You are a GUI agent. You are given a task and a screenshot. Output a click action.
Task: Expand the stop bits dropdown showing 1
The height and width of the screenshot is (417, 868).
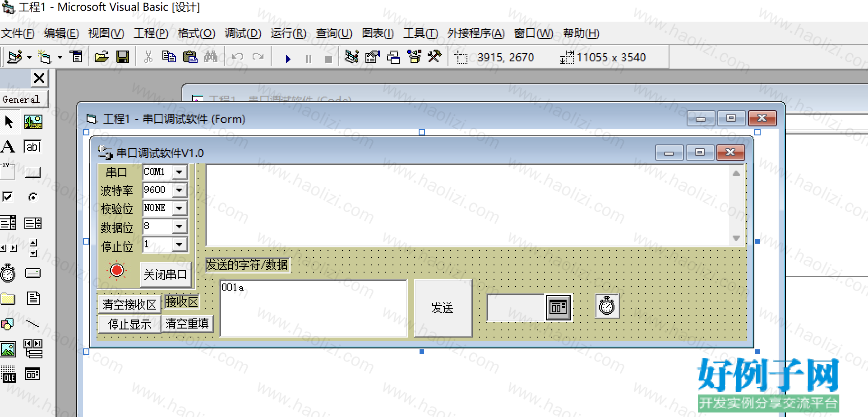179,244
